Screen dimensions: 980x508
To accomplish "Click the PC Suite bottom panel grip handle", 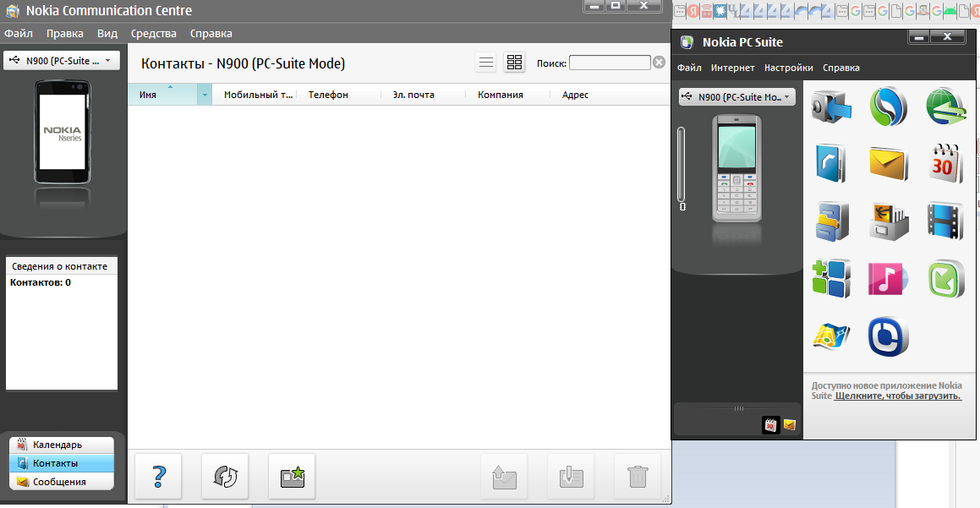I will pos(739,408).
